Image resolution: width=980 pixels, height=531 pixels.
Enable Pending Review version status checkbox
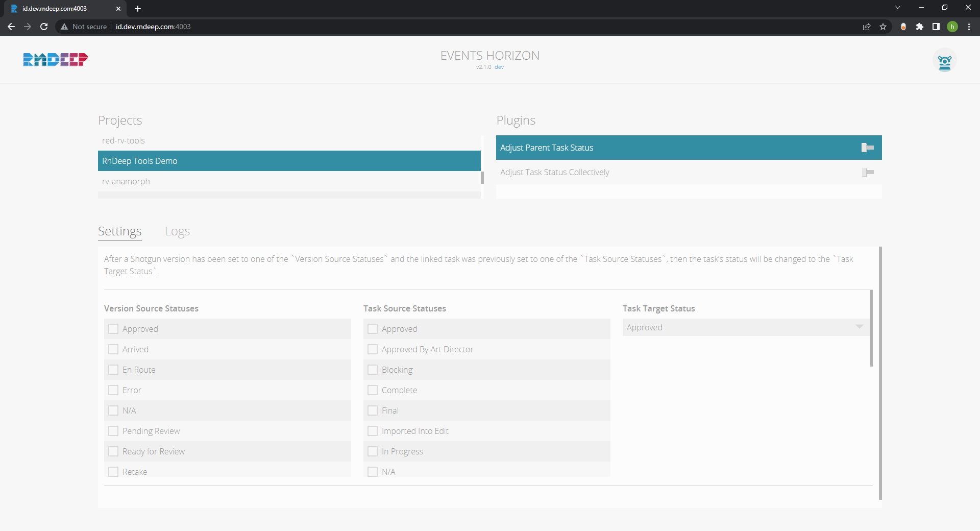113,431
